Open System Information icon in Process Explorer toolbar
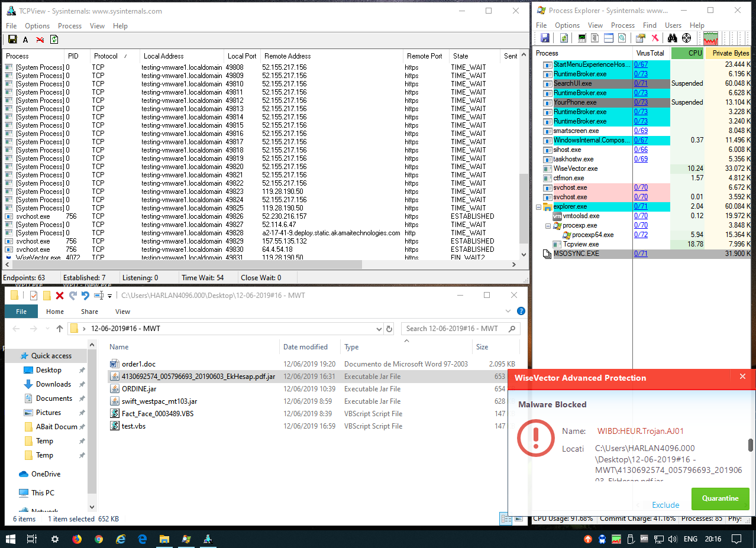 click(582, 38)
